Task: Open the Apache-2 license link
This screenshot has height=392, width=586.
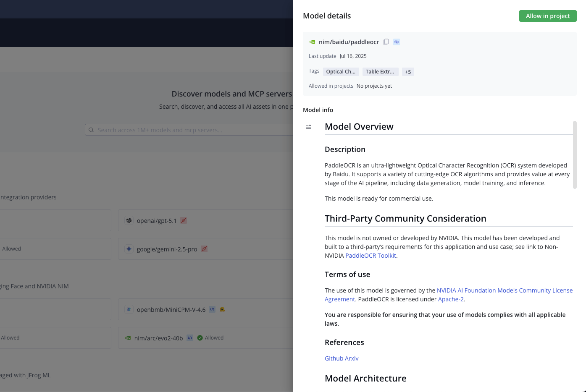Action: tap(451, 299)
